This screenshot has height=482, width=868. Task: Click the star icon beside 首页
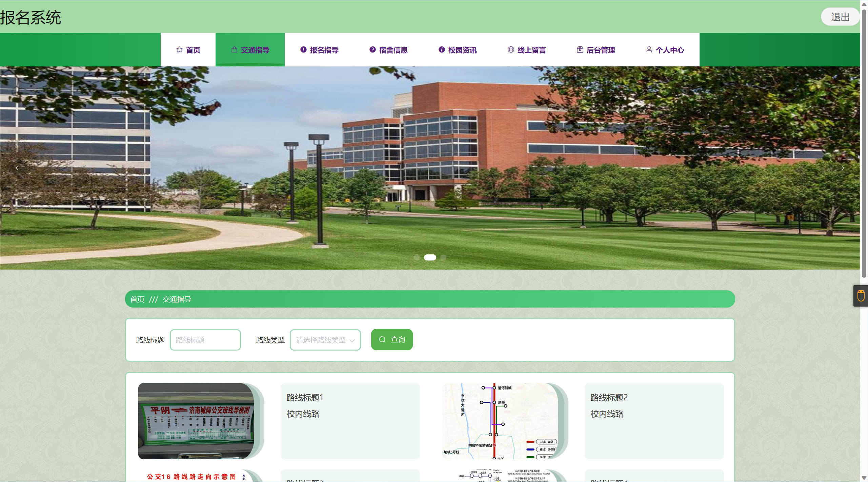179,50
